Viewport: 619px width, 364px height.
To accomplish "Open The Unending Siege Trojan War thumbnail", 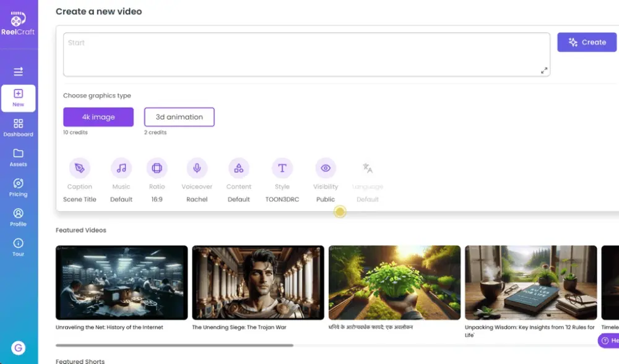I will pyautogui.click(x=258, y=282).
